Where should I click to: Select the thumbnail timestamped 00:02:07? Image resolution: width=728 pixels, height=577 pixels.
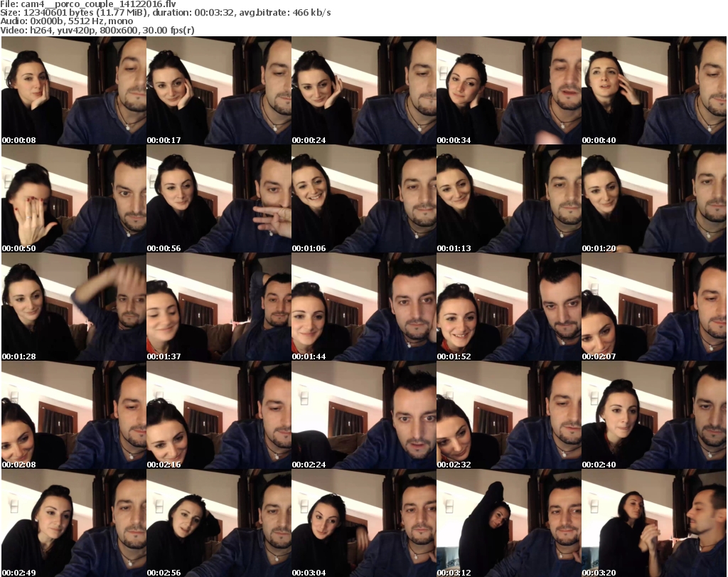(x=654, y=307)
